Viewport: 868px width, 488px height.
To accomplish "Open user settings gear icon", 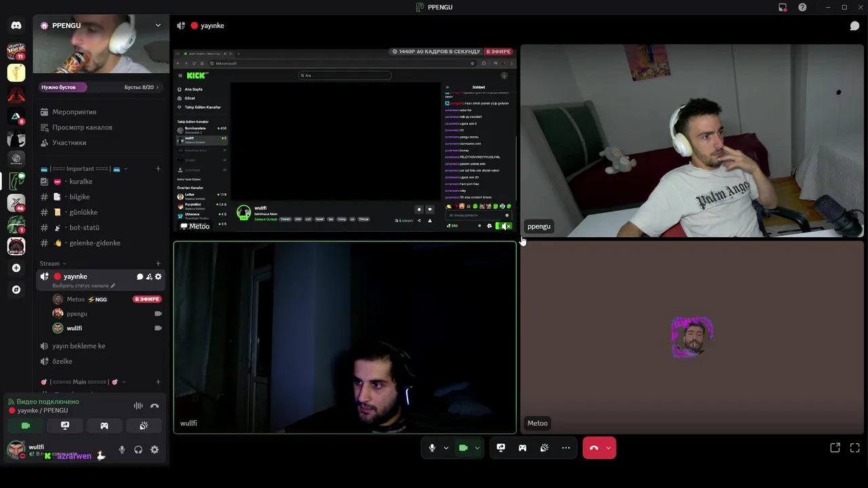I will 155,449.
